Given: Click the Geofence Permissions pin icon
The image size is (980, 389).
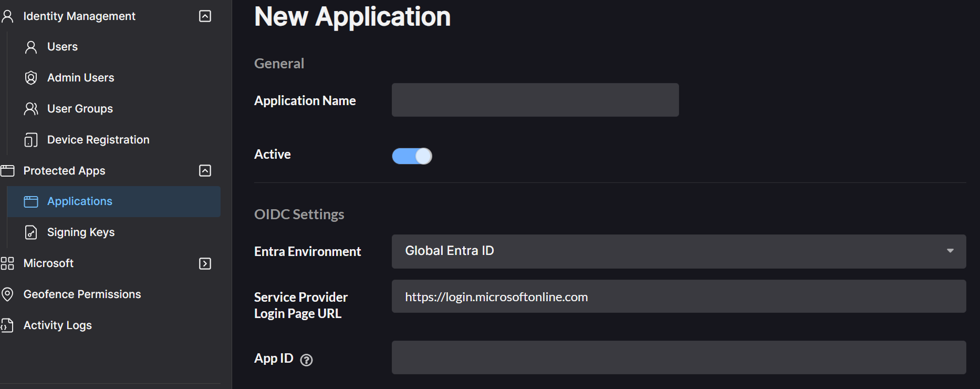Looking at the screenshot, I should [7, 294].
